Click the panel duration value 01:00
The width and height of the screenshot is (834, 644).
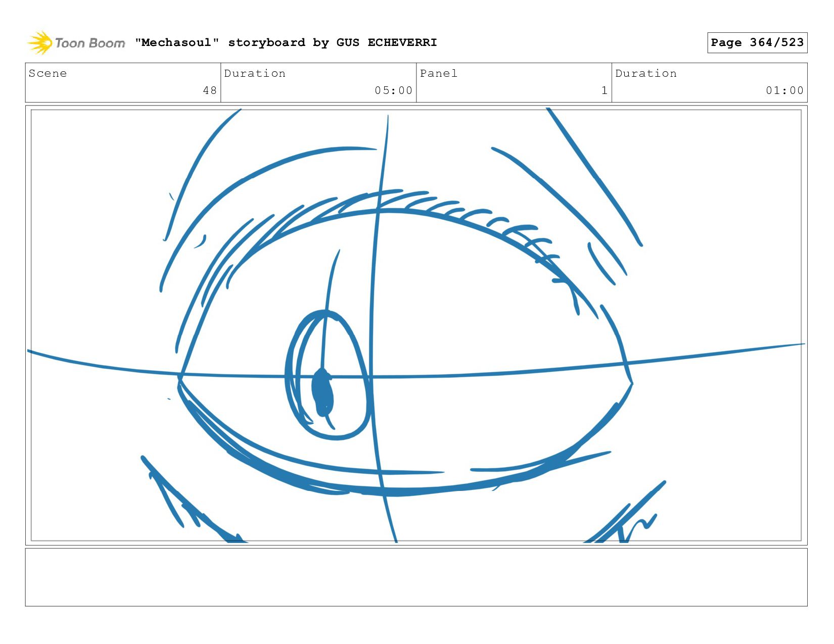click(x=784, y=90)
